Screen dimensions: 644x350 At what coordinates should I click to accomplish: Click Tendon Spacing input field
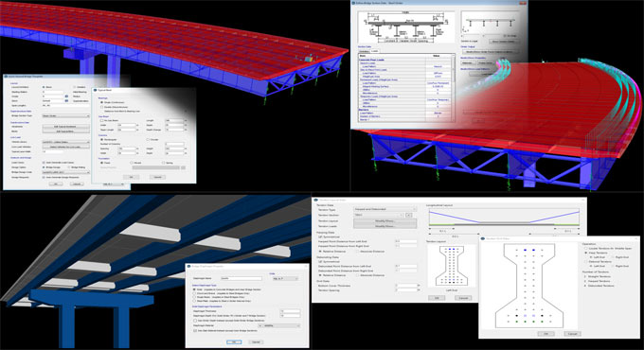(x=406, y=290)
